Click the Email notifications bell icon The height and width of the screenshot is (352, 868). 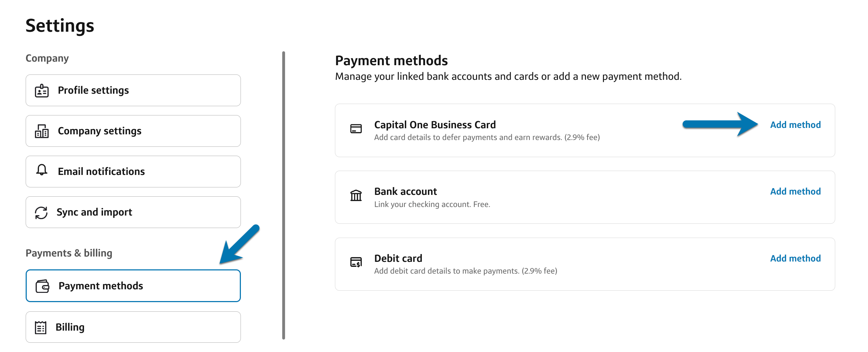point(42,170)
